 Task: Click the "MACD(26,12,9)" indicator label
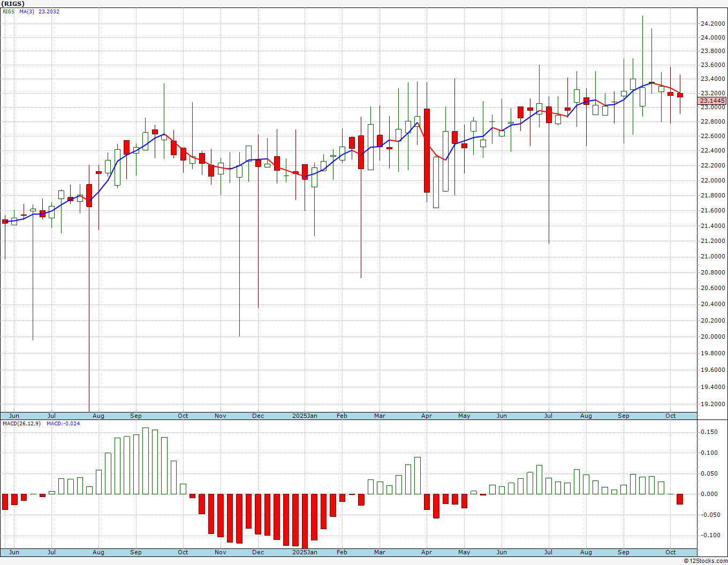[21, 424]
